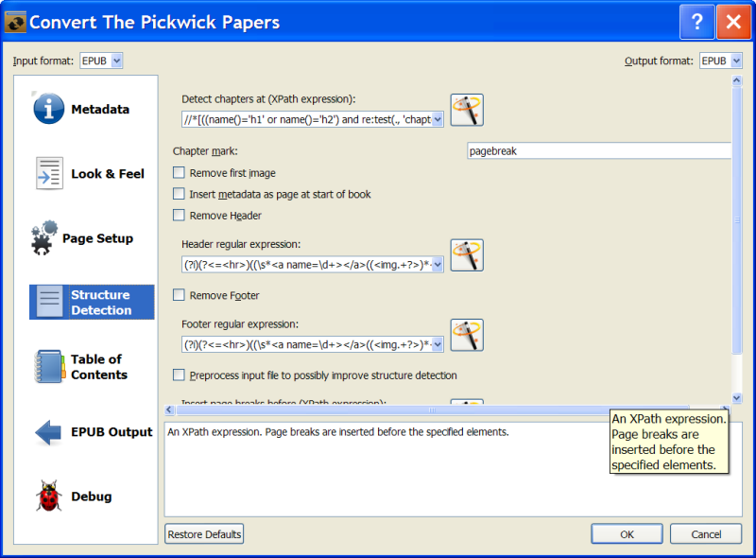Open the Output format dropdown
This screenshot has width=756, height=558.
tap(721, 61)
